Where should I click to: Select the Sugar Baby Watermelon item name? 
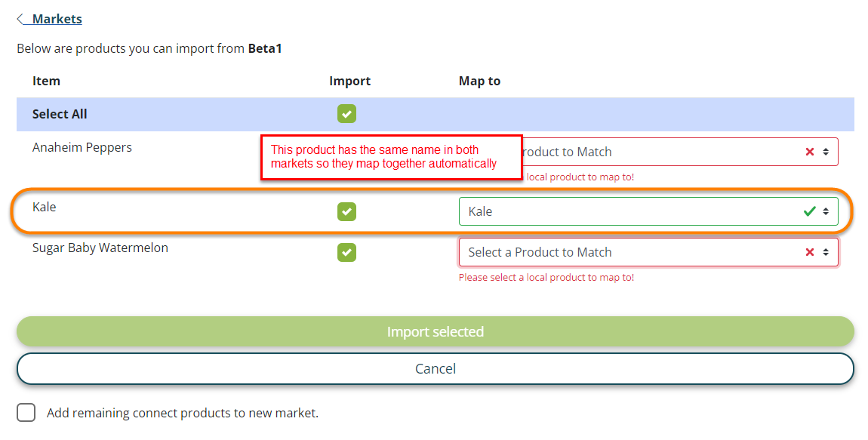point(100,248)
